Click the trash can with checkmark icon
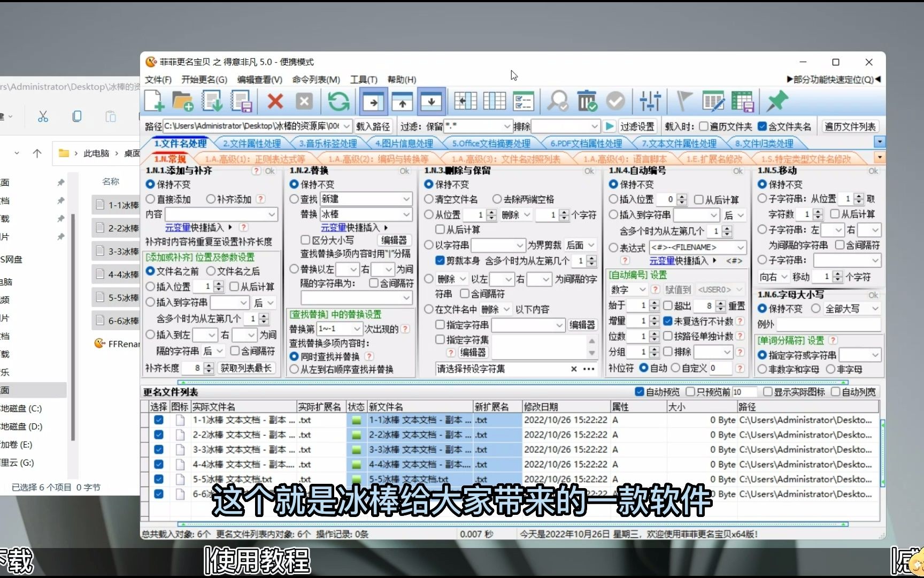 [x=587, y=101]
